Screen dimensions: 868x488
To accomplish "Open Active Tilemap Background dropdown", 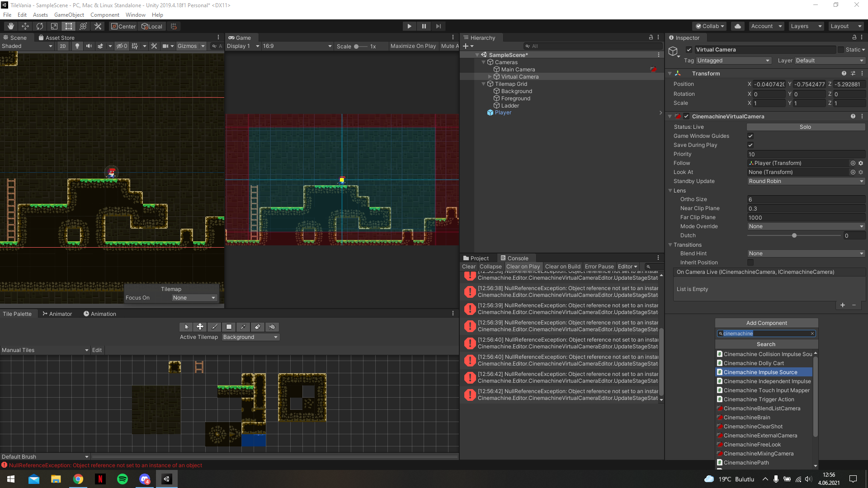I will [250, 337].
